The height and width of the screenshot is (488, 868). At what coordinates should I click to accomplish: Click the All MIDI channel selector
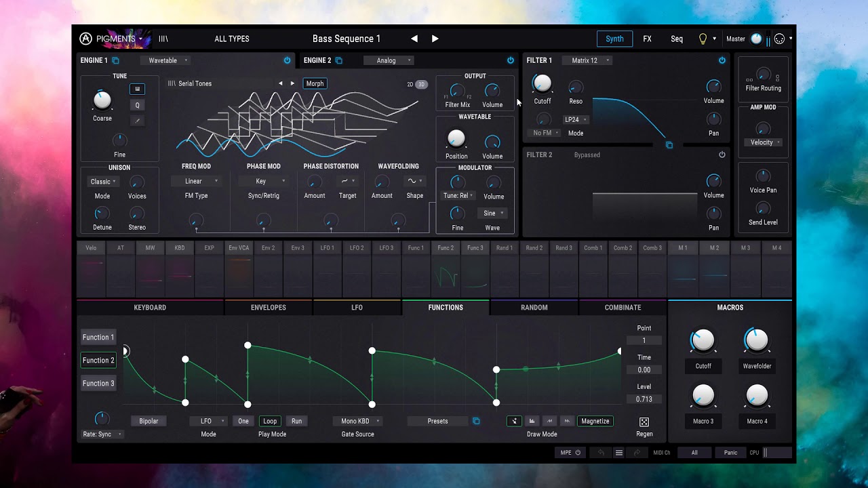(694, 453)
